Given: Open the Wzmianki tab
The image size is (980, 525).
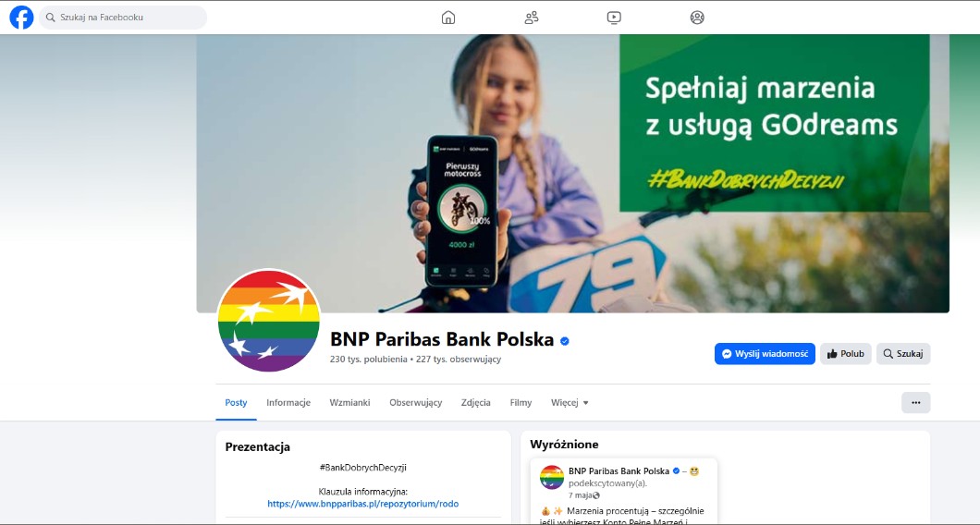Looking at the screenshot, I should tap(349, 402).
